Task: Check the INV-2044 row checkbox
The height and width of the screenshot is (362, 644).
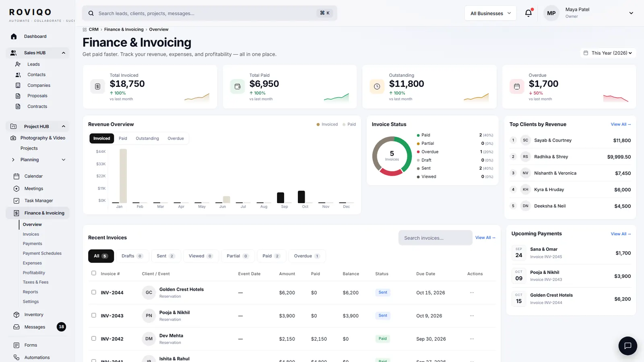Action: pos(94,292)
